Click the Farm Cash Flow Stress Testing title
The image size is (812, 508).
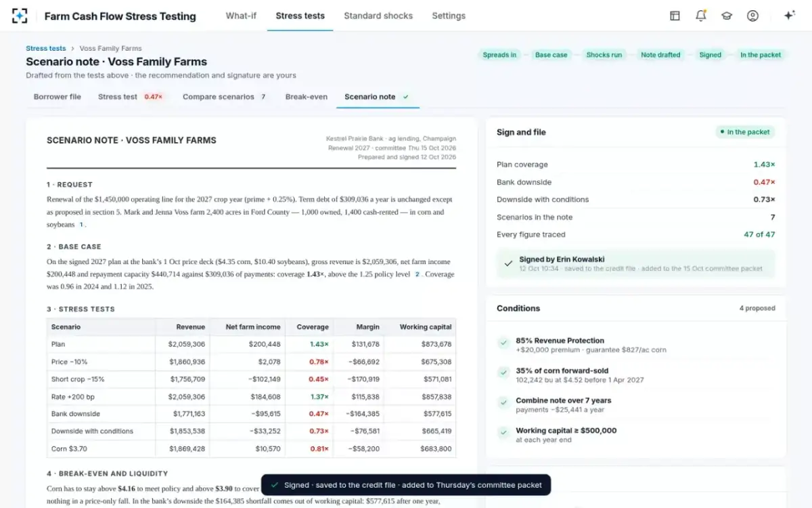click(x=120, y=16)
